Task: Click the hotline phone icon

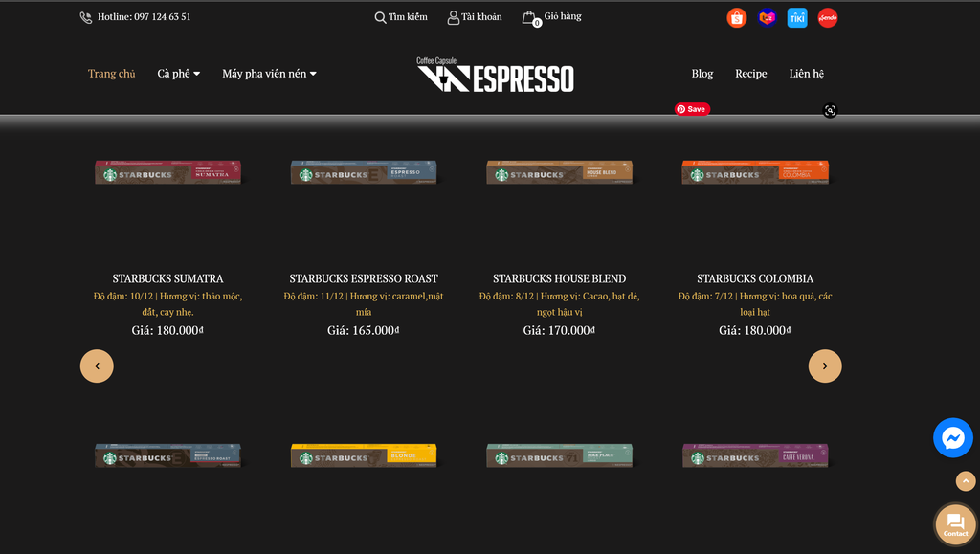Action: click(x=85, y=17)
